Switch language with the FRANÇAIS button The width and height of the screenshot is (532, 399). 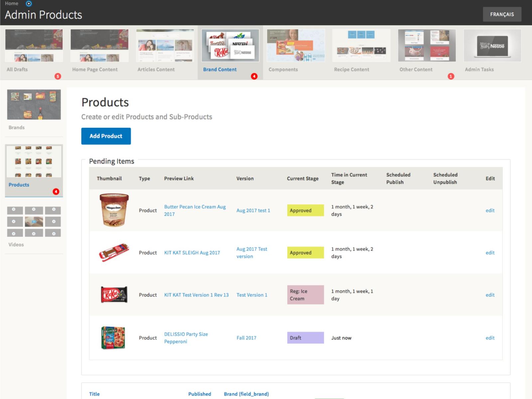[502, 14]
